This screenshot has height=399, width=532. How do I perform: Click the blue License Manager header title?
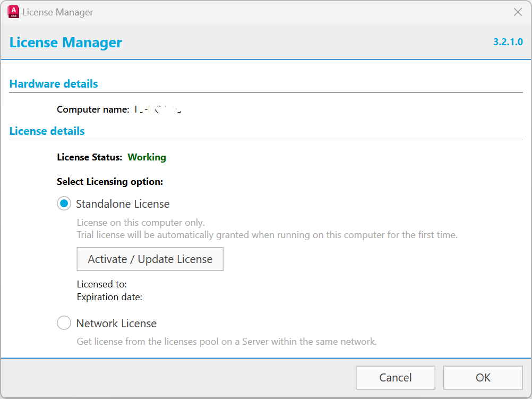(x=66, y=43)
